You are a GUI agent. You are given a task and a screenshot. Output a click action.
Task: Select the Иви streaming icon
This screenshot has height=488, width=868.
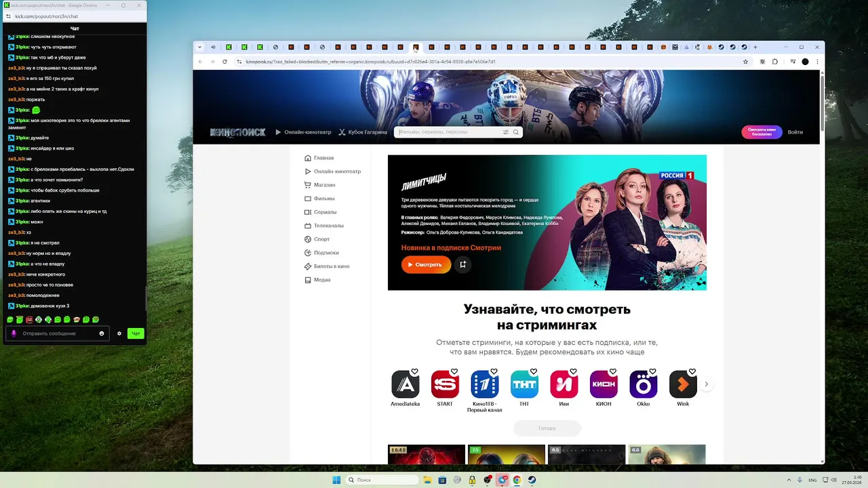[564, 384]
